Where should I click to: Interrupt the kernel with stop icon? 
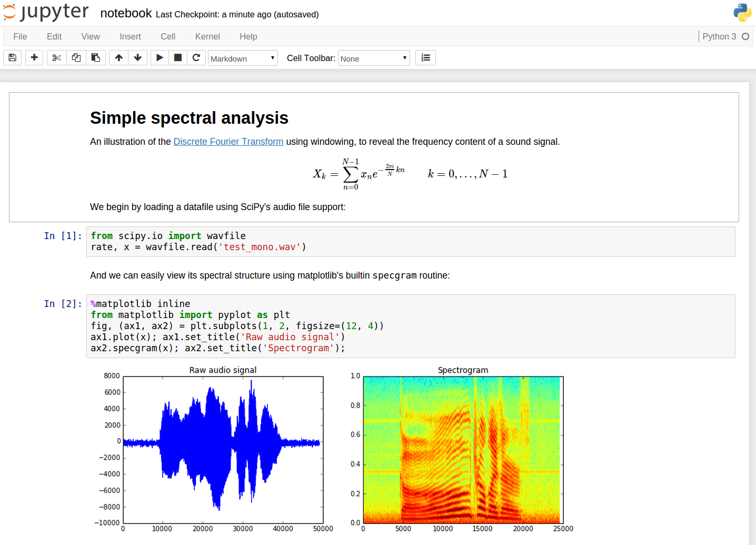[178, 57]
